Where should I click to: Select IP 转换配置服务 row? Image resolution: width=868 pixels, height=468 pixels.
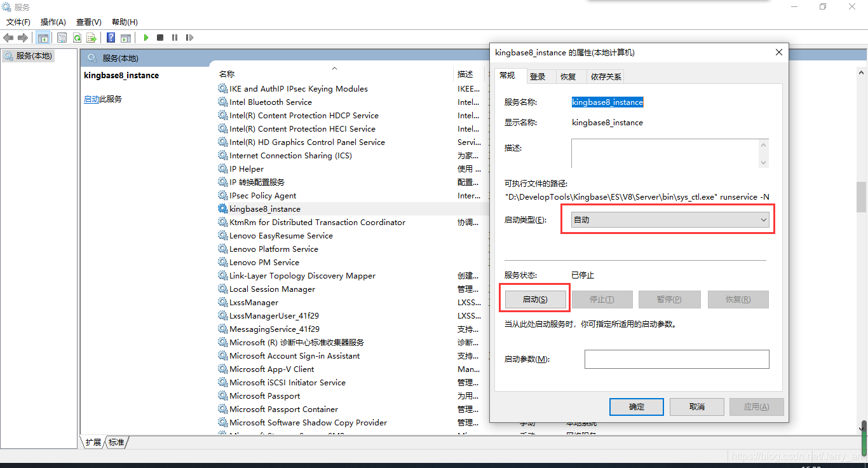click(x=257, y=182)
